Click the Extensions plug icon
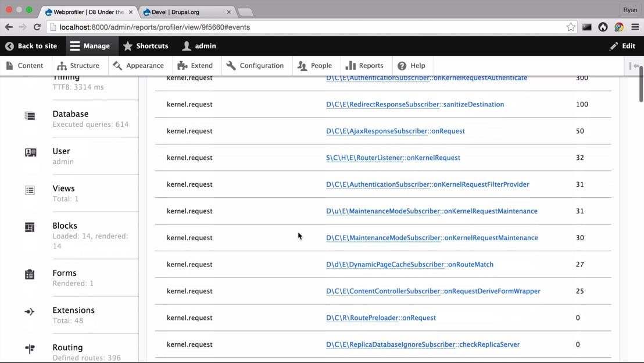Image resolution: width=644 pixels, height=363 pixels. pyautogui.click(x=30, y=312)
